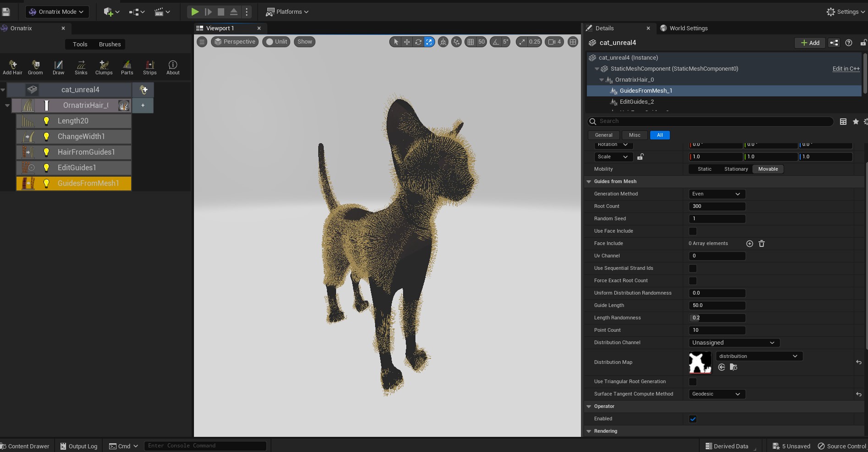Click the Add component button
Image resolution: width=868 pixels, height=452 pixels.
pyautogui.click(x=810, y=43)
